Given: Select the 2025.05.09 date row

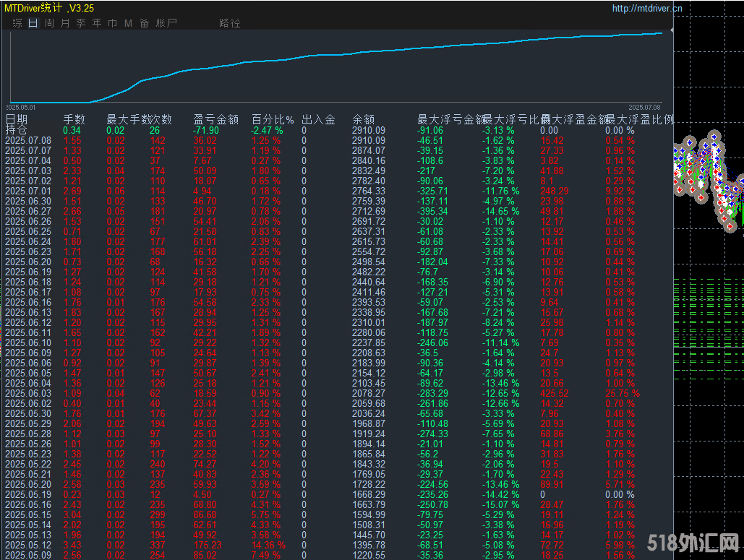Looking at the screenshot, I should [28, 555].
